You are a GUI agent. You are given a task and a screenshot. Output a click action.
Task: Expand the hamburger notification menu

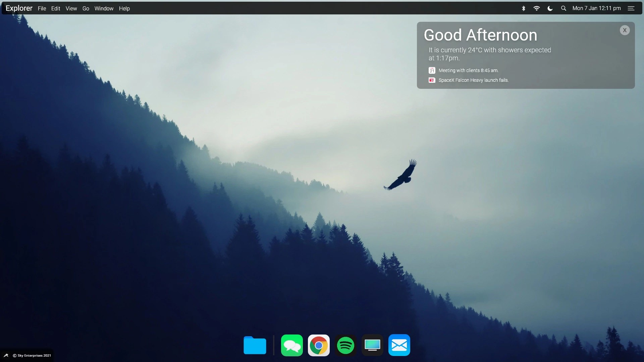(x=631, y=8)
